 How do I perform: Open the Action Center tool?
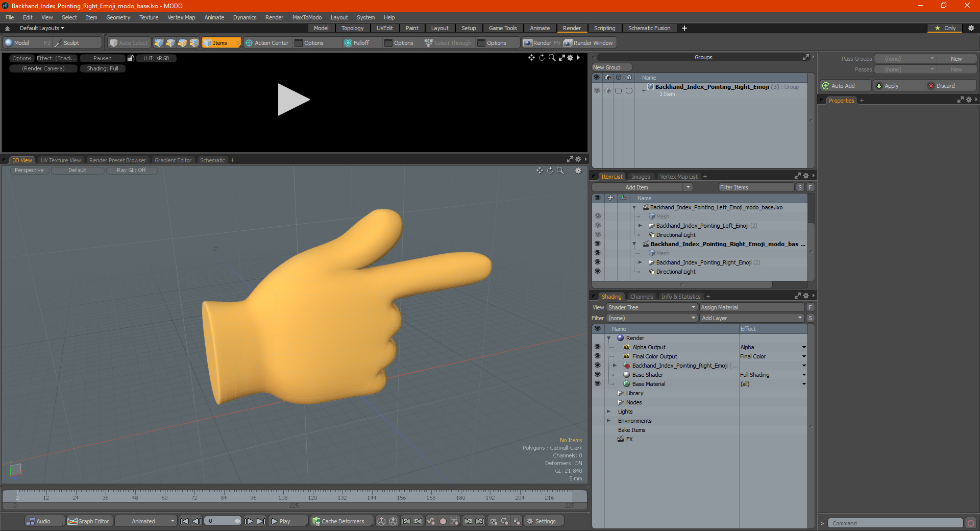[267, 43]
